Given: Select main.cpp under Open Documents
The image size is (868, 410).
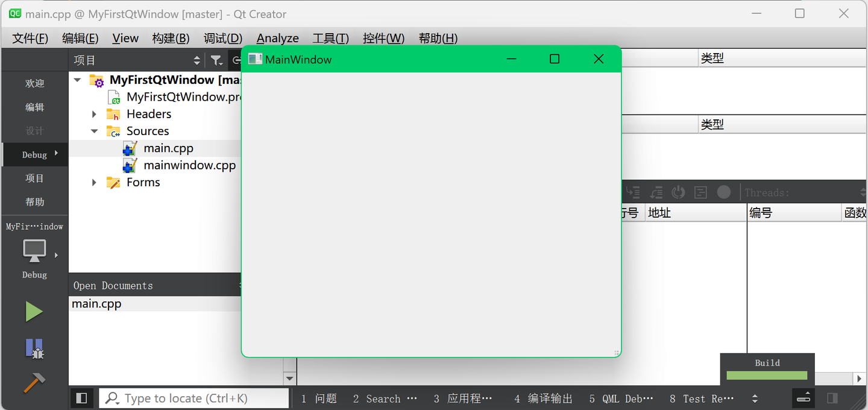Looking at the screenshot, I should (x=96, y=303).
